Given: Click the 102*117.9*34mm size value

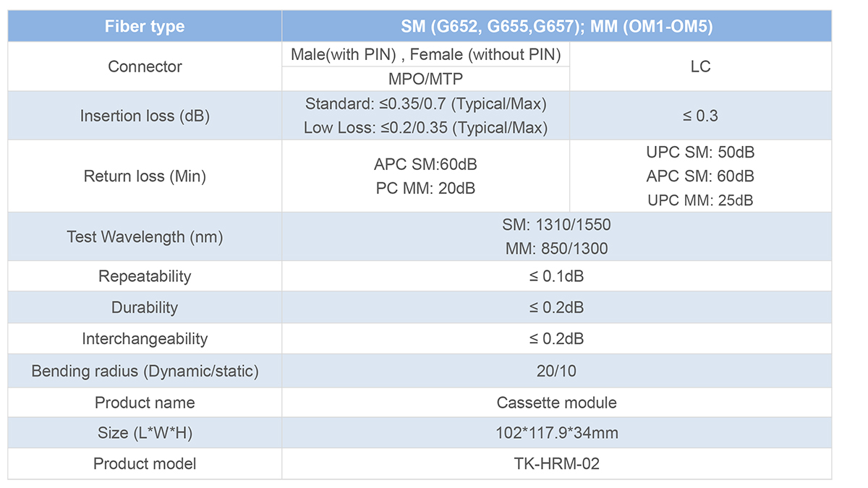Looking at the screenshot, I should (x=556, y=433).
